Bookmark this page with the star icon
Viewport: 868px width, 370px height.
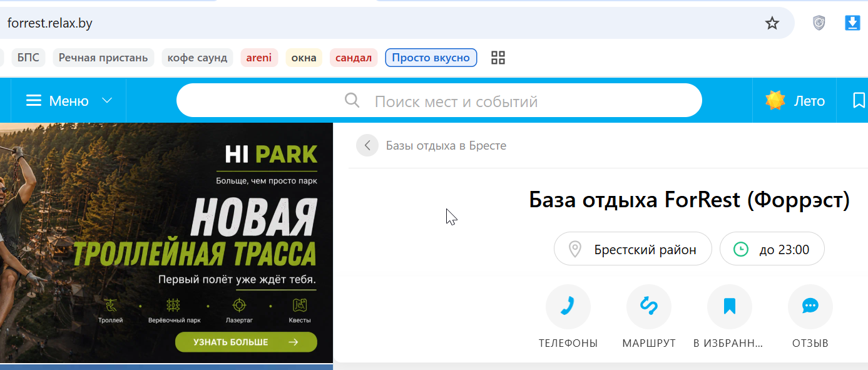772,23
